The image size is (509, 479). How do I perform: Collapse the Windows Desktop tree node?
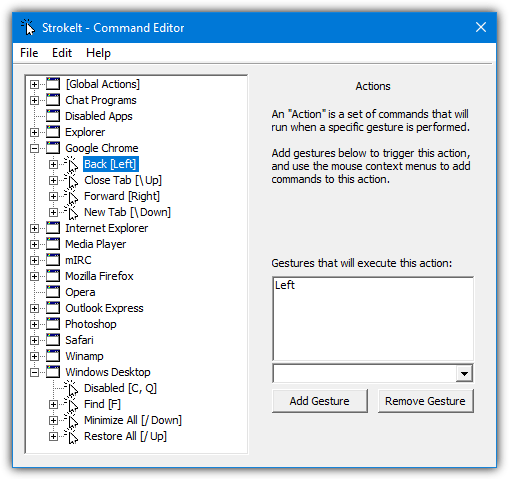click(x=34, y=372)
